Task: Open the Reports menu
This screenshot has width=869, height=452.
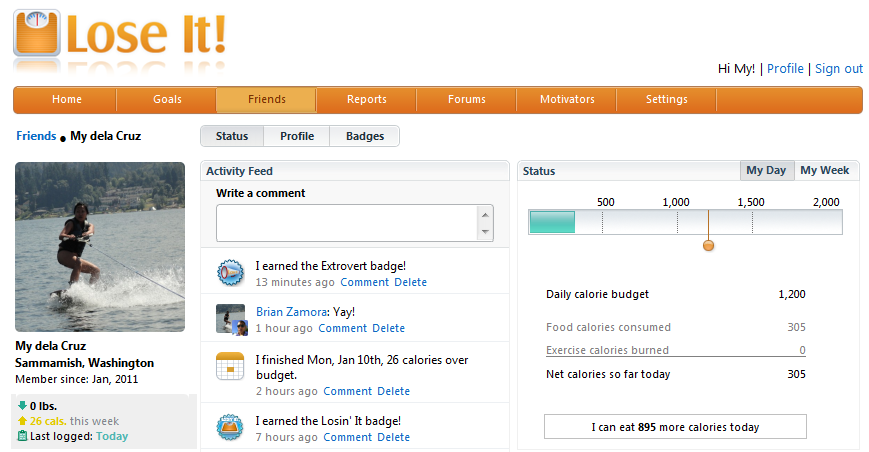Action: click(366, 100)
